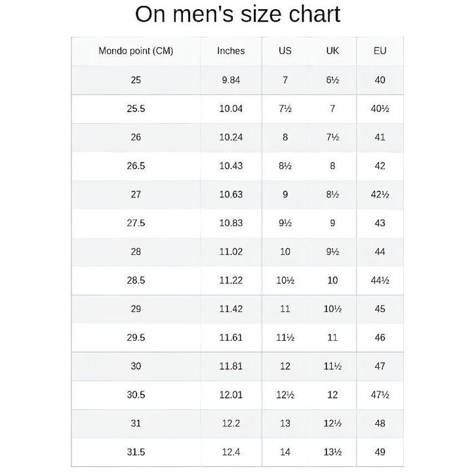Image resolution: width=476 pixels, height=476 pixels.
Task: Click the EU size 46 cell
Action: point(380,338)
